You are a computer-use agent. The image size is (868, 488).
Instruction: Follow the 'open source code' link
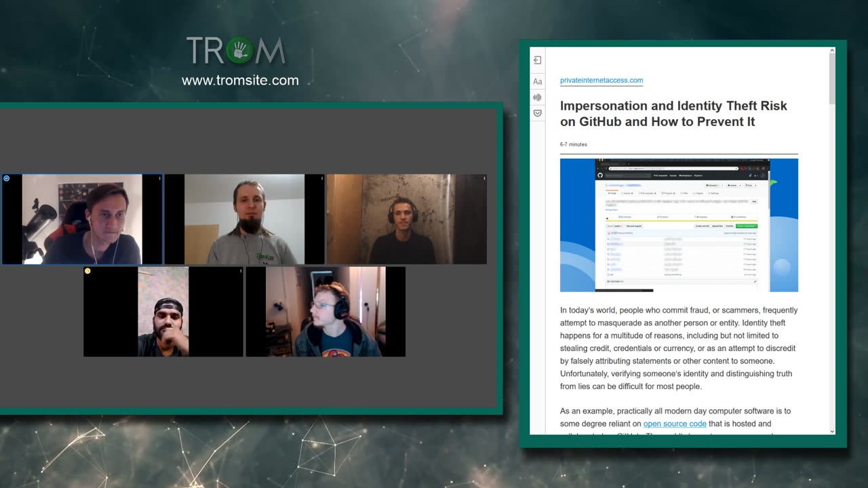(x=675, y=424)
